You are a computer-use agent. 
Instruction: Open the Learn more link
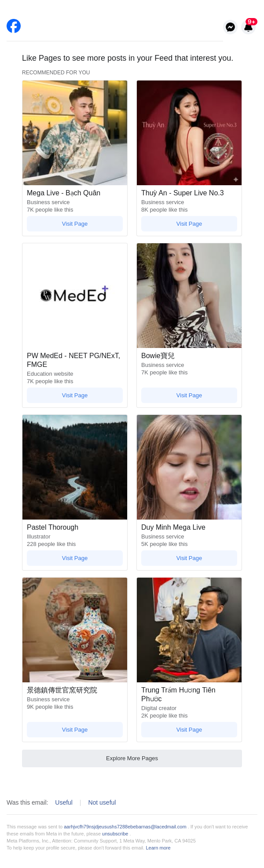158,848
